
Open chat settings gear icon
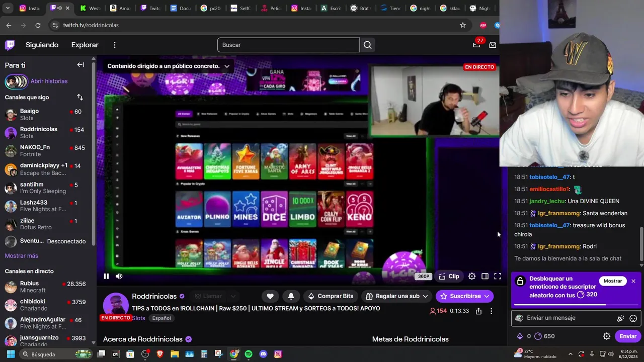pyautogui.click(x=607, y=336)
